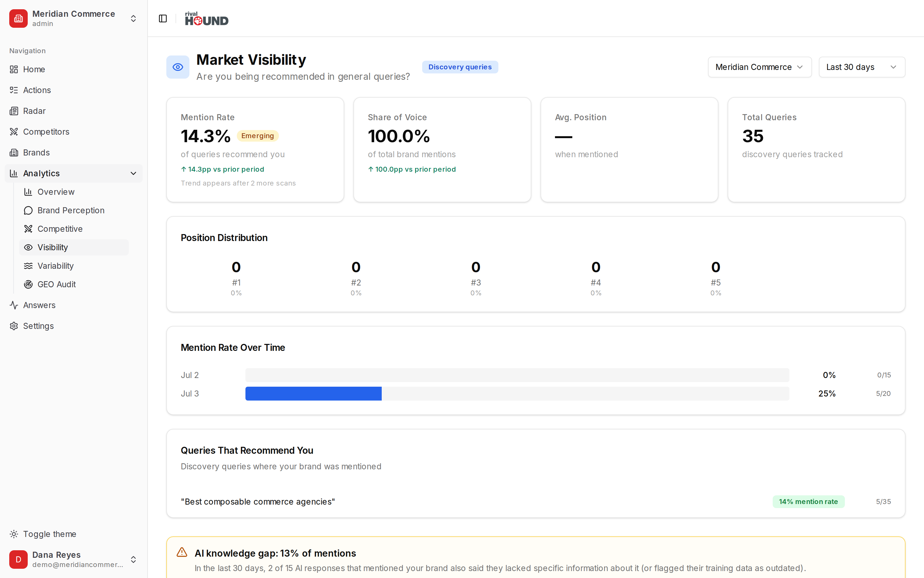This screenshot has height=578, width=924.
Task: Click the Actions checklist icon
Action: [14, 90]
